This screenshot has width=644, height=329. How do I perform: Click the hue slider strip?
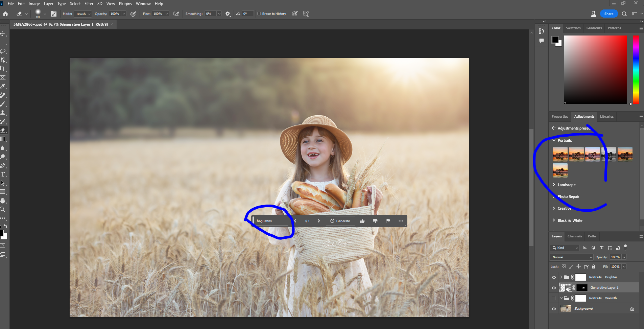pyautogui.click(x=636, y=70)
